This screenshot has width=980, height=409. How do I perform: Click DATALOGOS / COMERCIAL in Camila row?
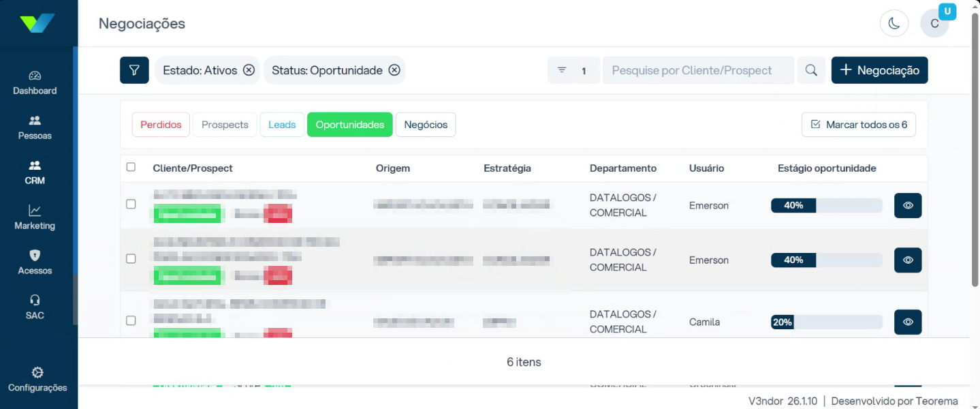(x=623, y=322)
